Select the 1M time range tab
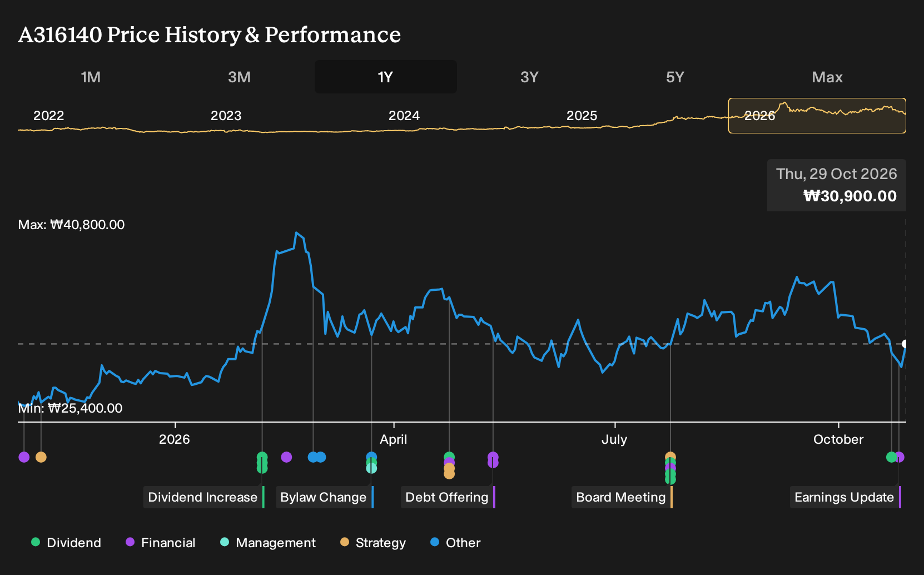 coord(91,77)
